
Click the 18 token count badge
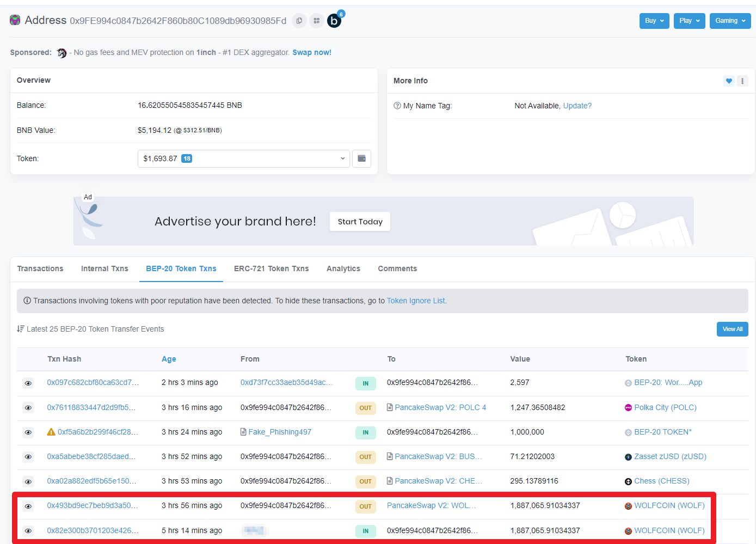click(187, 158)
